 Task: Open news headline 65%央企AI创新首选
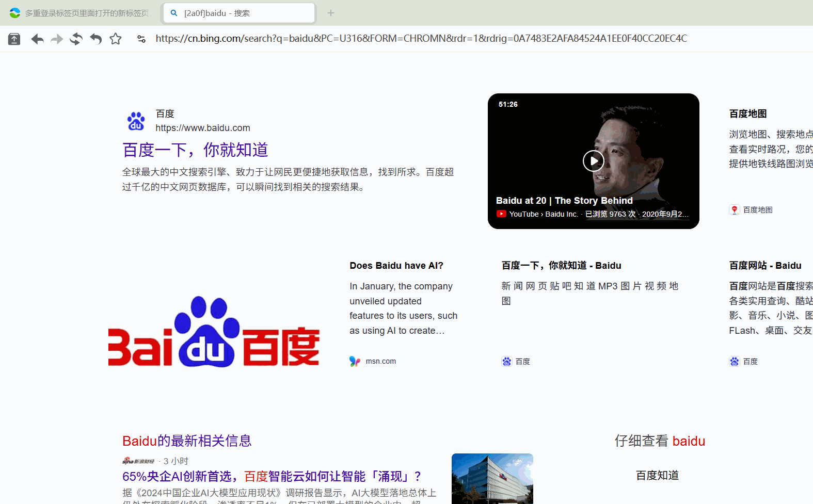pyautogui.click(x=272, y=476)
